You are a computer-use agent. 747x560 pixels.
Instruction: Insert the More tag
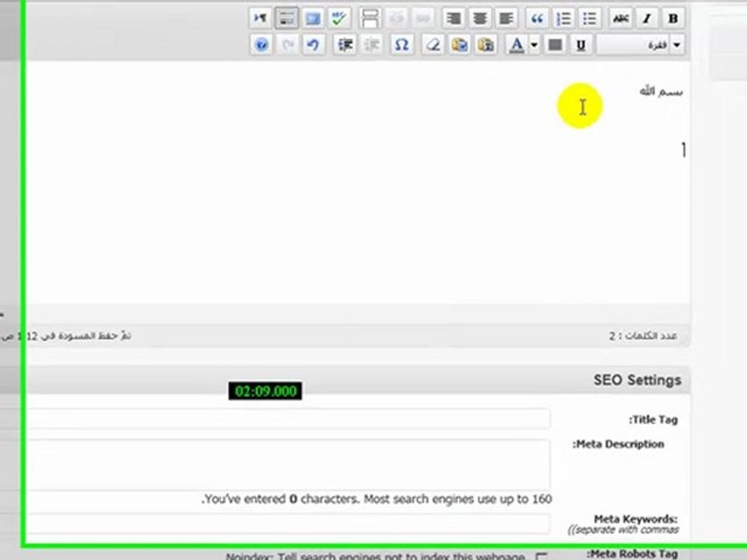(x=370, y=19)
